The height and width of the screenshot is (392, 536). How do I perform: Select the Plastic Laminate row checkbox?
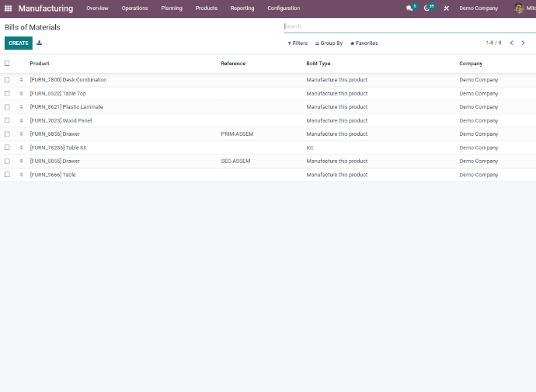(x=7, y=107)
